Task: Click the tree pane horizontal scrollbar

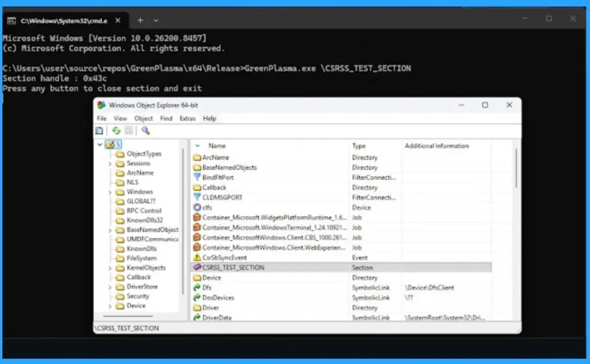Action: point(128,316)
